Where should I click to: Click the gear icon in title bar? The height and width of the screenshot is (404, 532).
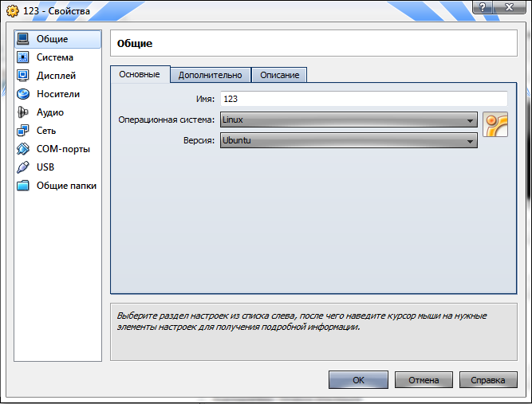coord(13,11)
